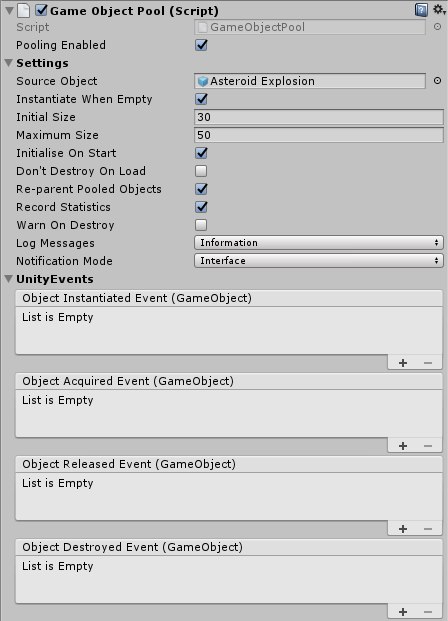Click the Maximum Size label
This screenshot has height=621, width=448.
pos(57,135)
